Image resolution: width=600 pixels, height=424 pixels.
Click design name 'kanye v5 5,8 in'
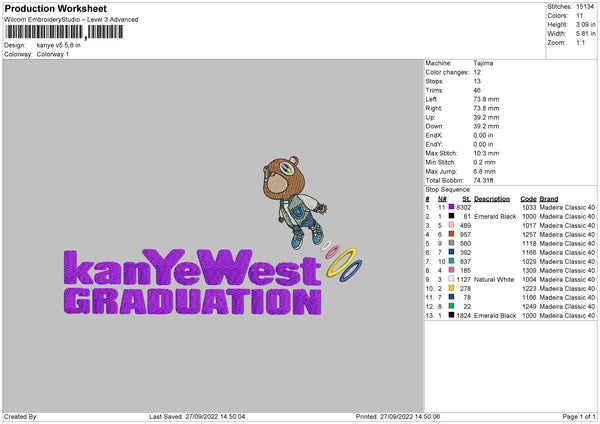point(59,45)
